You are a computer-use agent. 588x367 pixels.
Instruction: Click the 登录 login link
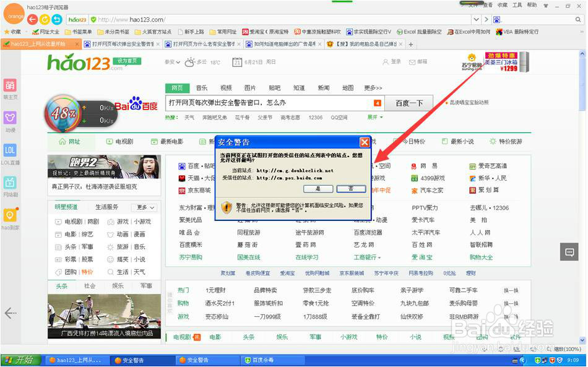click(x=392, y=61)
